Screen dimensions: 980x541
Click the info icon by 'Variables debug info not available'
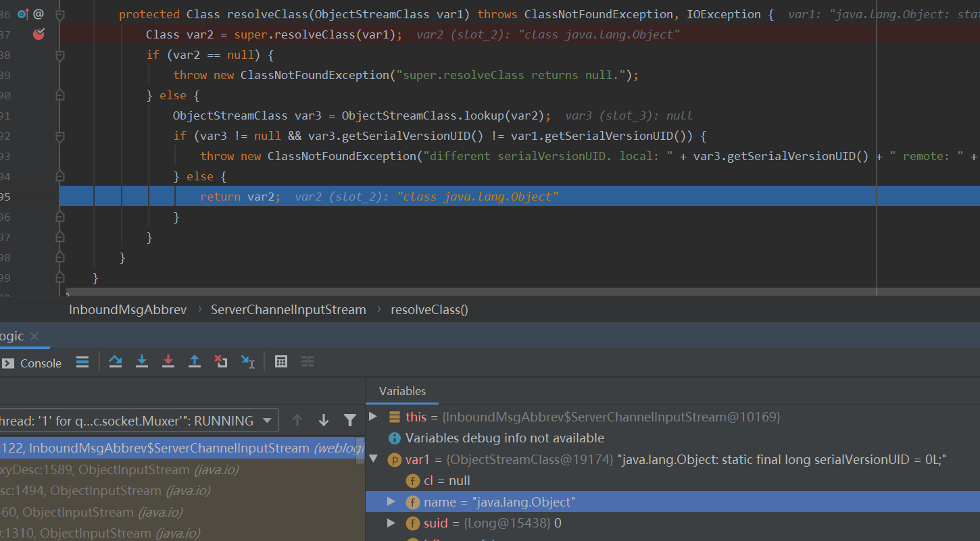click(395, 438)
